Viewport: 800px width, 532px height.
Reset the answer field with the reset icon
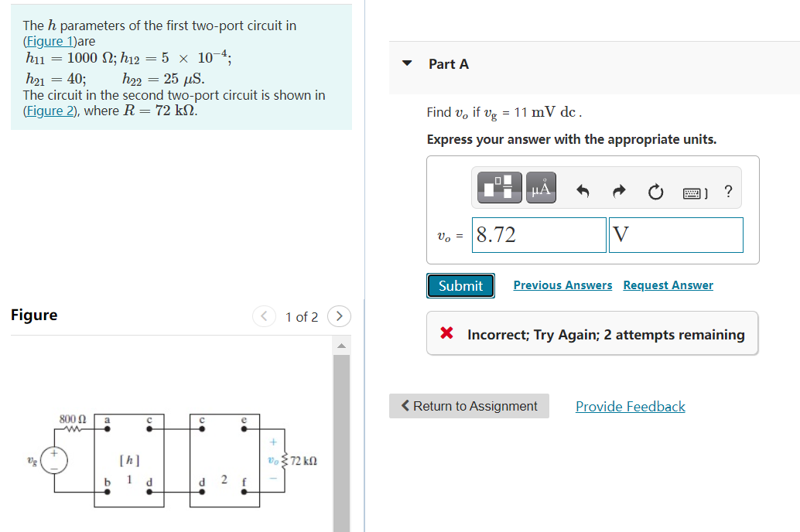click(655, 193)
